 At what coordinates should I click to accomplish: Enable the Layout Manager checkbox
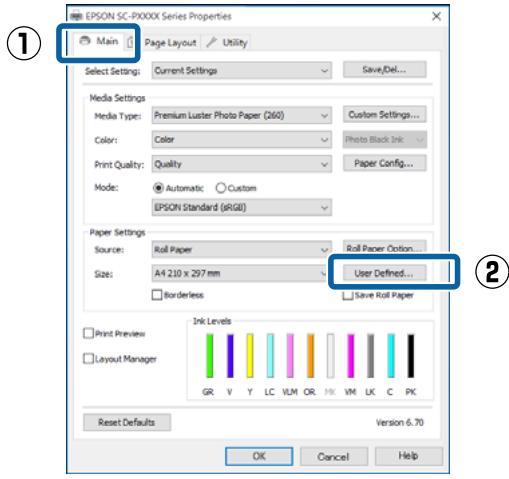pyautogui.click(x=88, y=359)
